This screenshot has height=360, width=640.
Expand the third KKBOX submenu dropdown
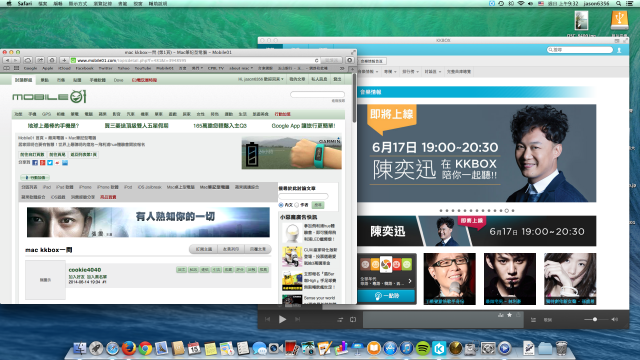410,71
